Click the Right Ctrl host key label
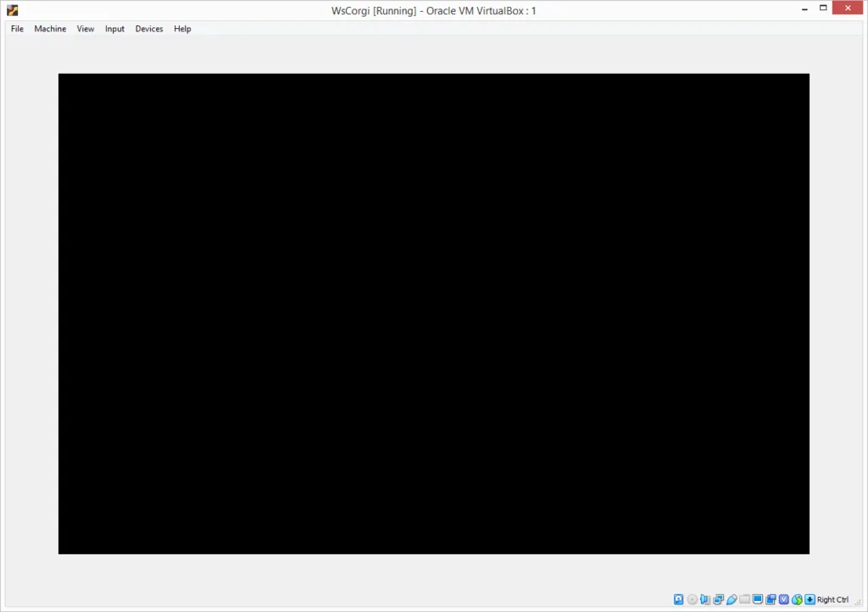868x612 pixels. [832, 599]
